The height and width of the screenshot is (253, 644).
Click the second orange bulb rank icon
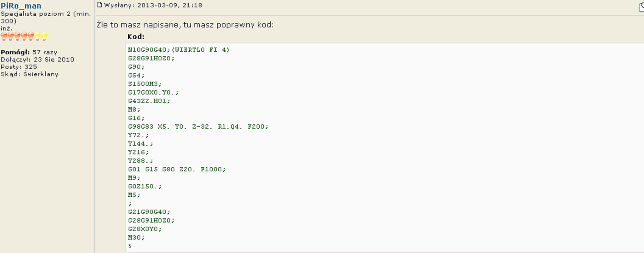pyautogui.click(x=11, y=36)
